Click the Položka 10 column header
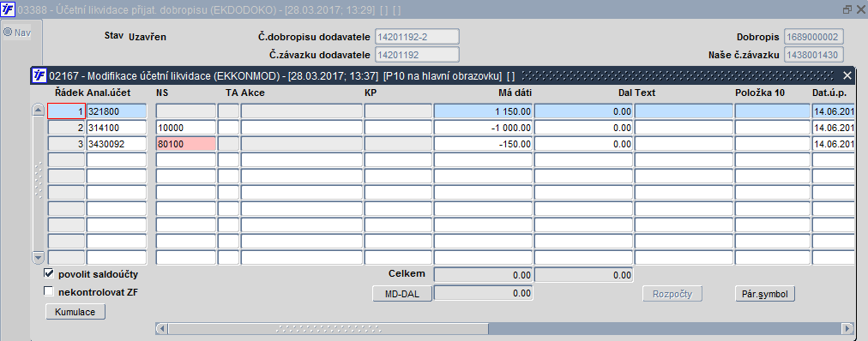 (x=760, y=93)
